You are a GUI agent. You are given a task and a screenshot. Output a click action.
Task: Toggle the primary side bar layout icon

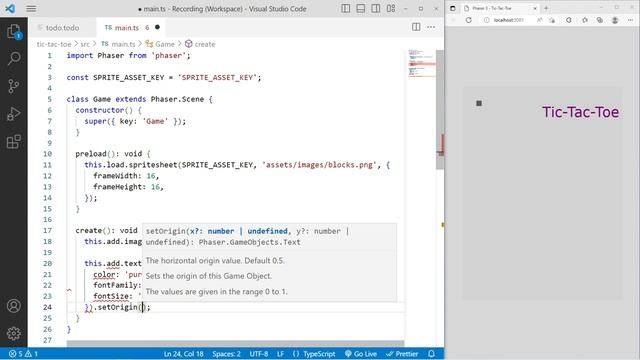click(345, 9)
